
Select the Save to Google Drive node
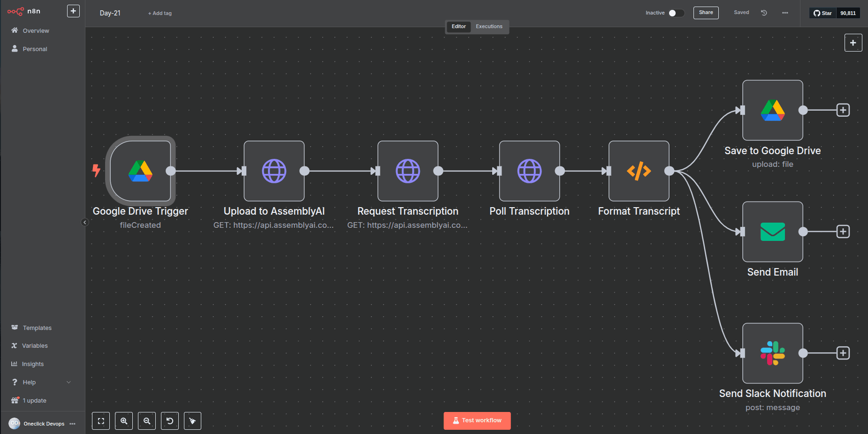pyautogui.click(x=773, y=110)
